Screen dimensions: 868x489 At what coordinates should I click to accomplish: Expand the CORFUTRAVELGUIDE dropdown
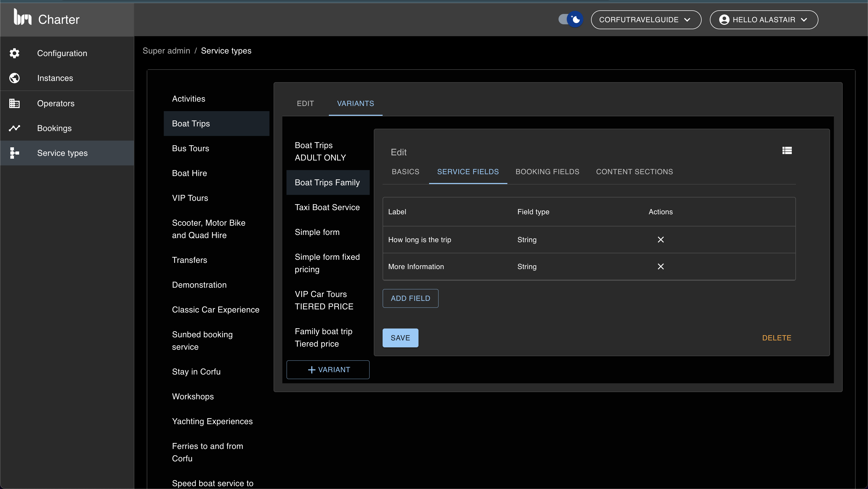[646, 20]
